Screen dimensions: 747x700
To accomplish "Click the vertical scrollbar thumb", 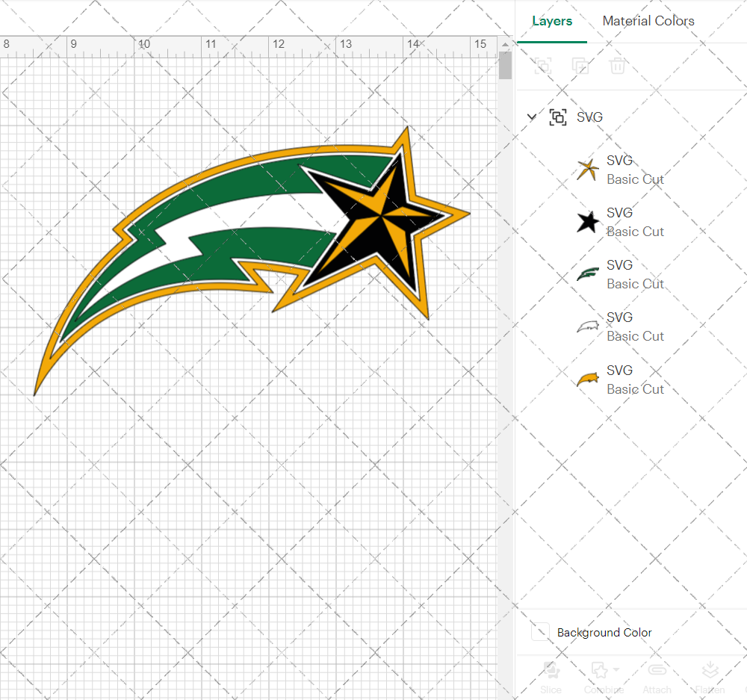I will coord(505,65).
